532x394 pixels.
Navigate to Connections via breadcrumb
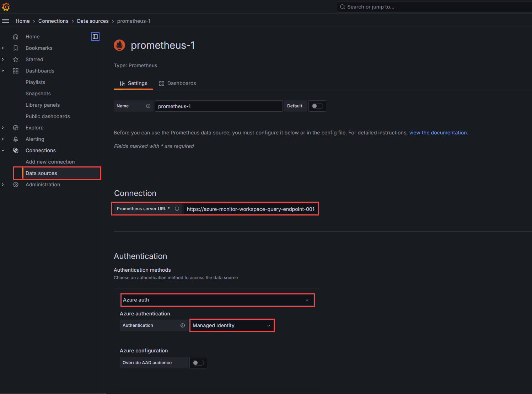click(x=53, y=21)
